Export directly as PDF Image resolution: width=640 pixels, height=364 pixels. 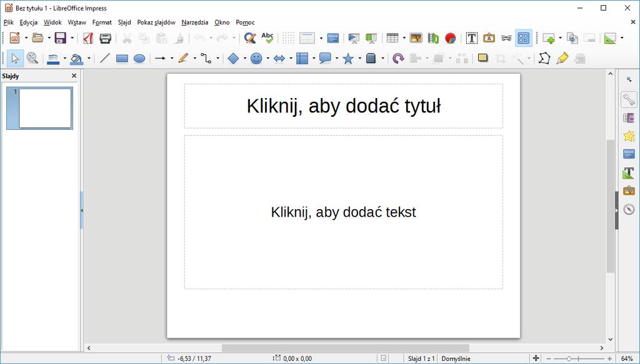coord(87,38)
